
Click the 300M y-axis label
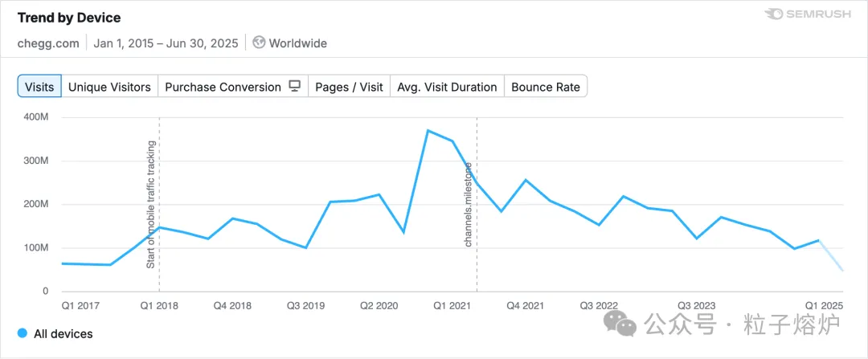click(37, 161)
